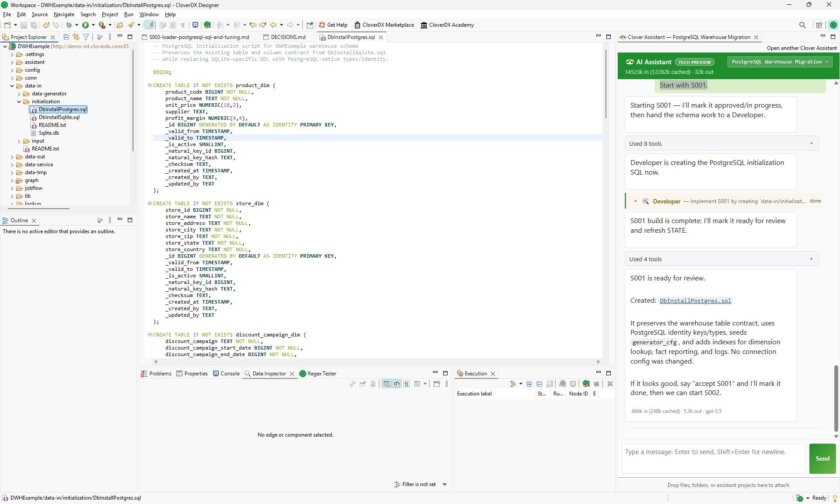Click the table layout icon in Data Inspector

[417, 384]
